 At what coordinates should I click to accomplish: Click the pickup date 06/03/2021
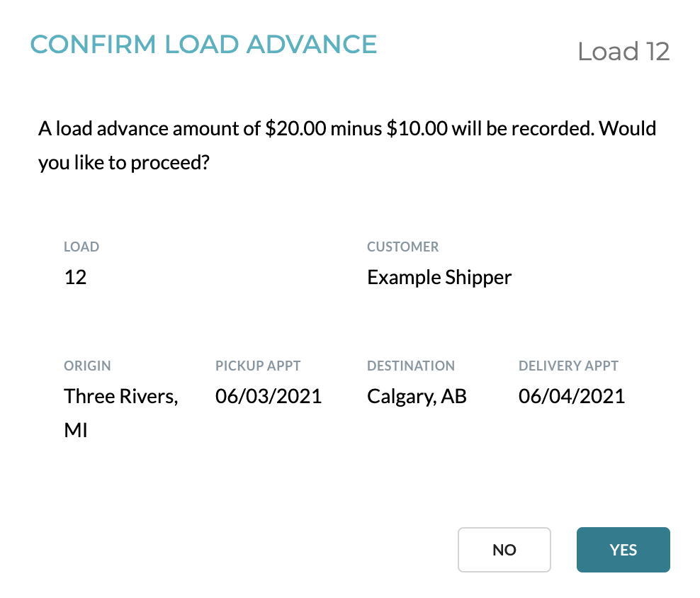pos(269,397)
